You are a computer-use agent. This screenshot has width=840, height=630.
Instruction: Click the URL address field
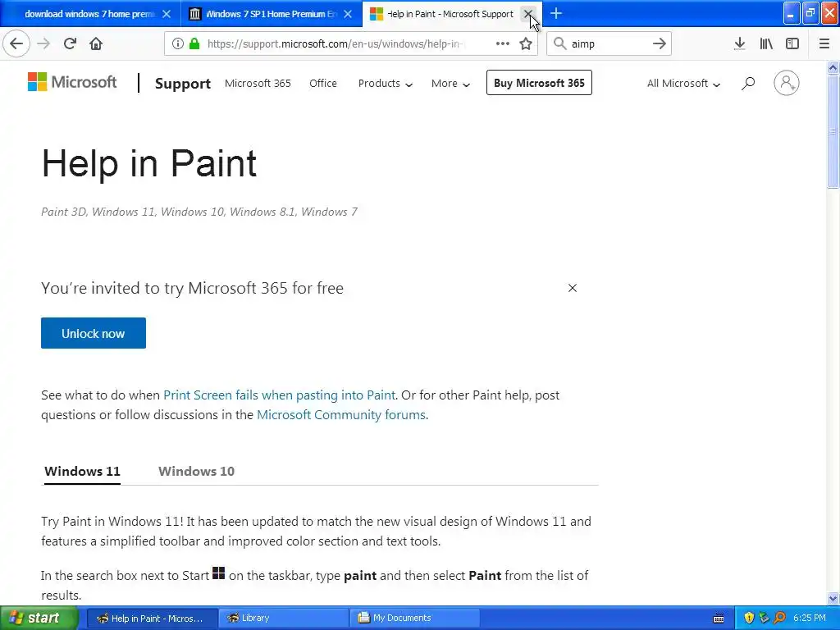(x=336, y=43)
